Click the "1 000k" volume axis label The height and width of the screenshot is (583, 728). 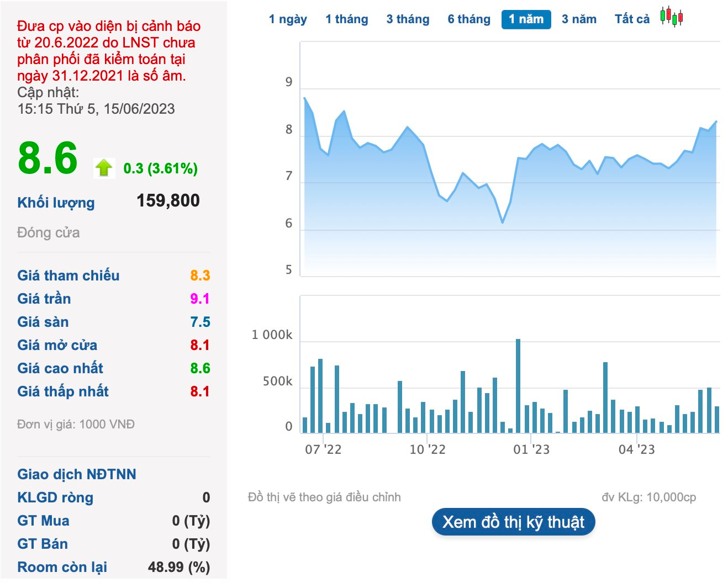pyautogui.click(x=272, y=335)
